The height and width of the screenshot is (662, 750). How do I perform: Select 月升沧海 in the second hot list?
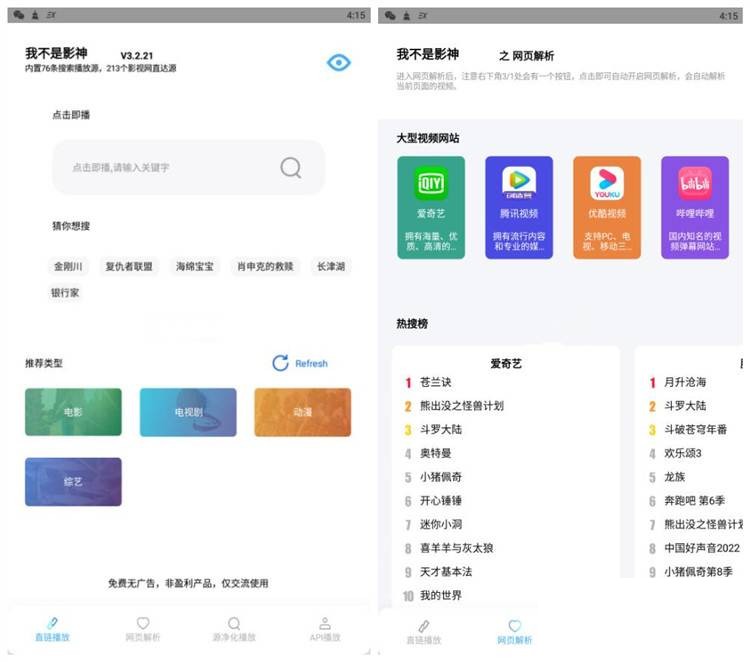click(685, 382)
